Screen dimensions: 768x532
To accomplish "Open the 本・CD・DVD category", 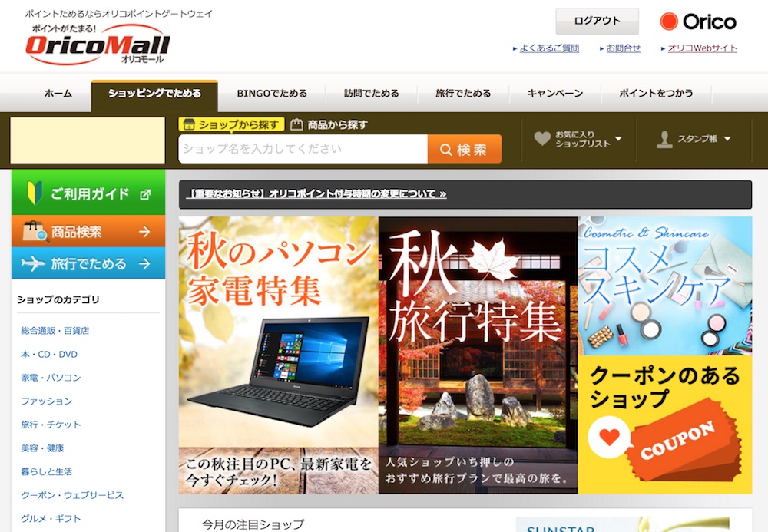I will coord(49,354).
